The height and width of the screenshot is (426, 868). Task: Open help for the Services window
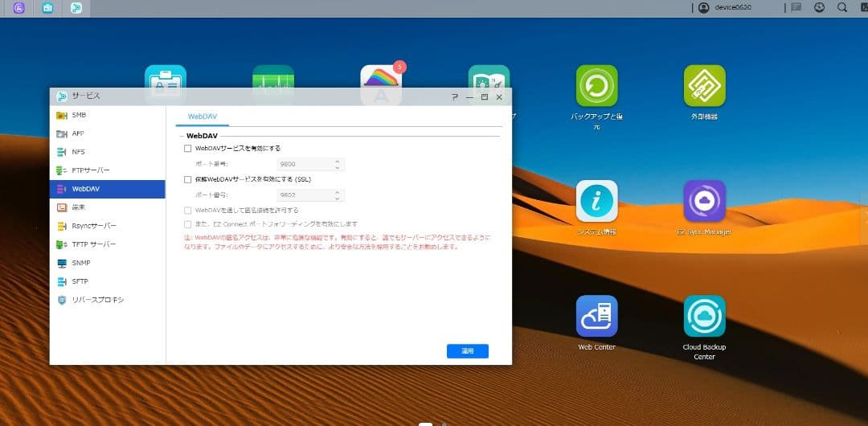point(454,96)
